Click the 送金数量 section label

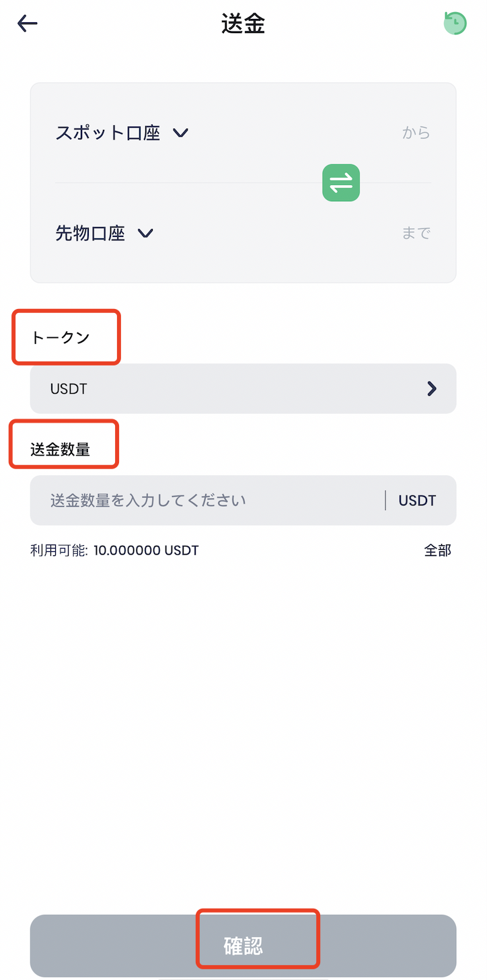(x=60, y=449)
